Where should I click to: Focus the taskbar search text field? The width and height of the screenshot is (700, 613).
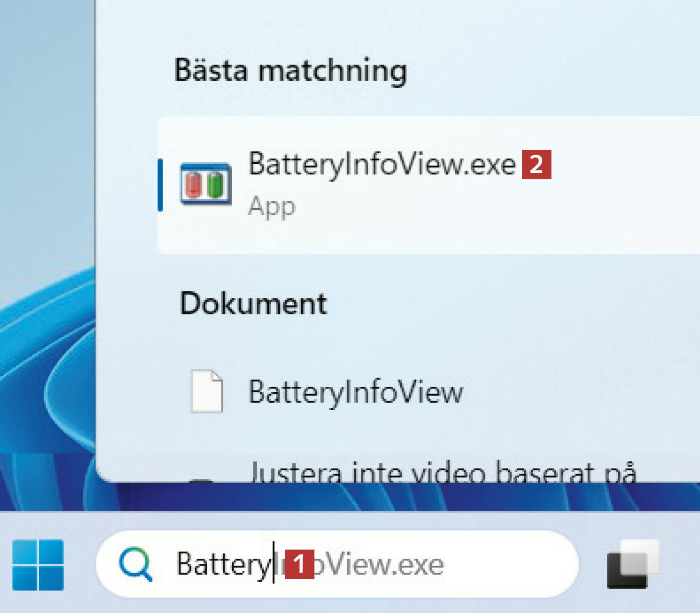[x=505, y=564]
